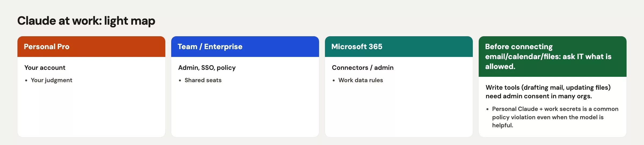This screenshot has width=644, height=145.
Task: Click the "Shared seats" bullet
Action: (x=203, y=80)
